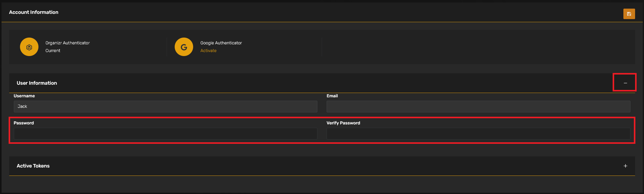Collapse the User Information section
644x194 pixels.
tap(625, 83)
